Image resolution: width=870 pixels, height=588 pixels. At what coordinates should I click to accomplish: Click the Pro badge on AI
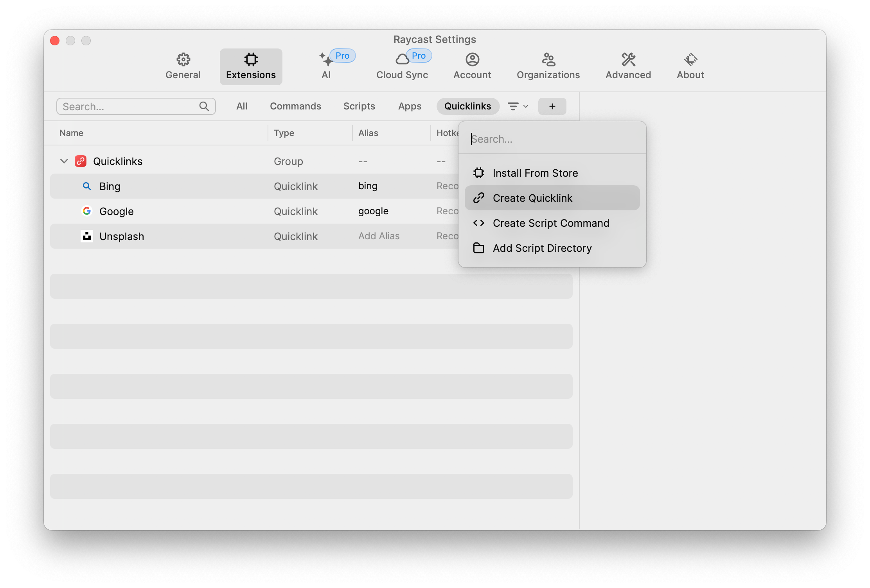coord(342,56)
